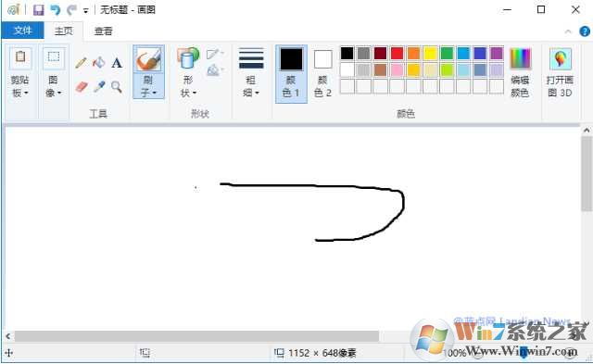Pick the green color swatch
The image size is (593, 364).
[447, 53]
